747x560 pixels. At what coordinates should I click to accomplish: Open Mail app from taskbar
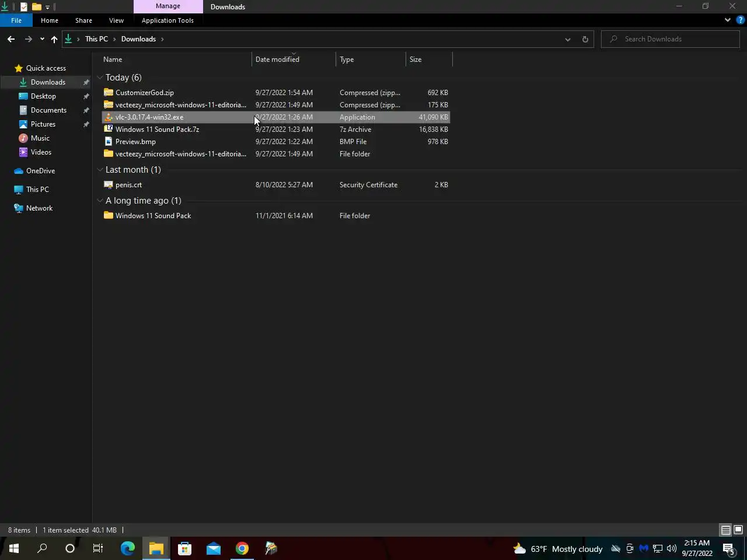[x=214, y=548]
